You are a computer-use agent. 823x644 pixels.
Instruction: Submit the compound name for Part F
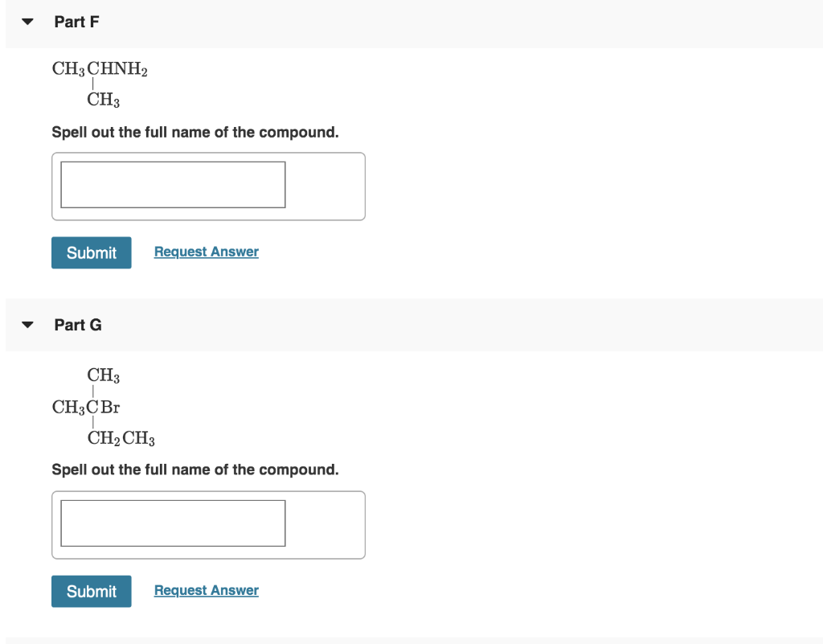point(91,252)
